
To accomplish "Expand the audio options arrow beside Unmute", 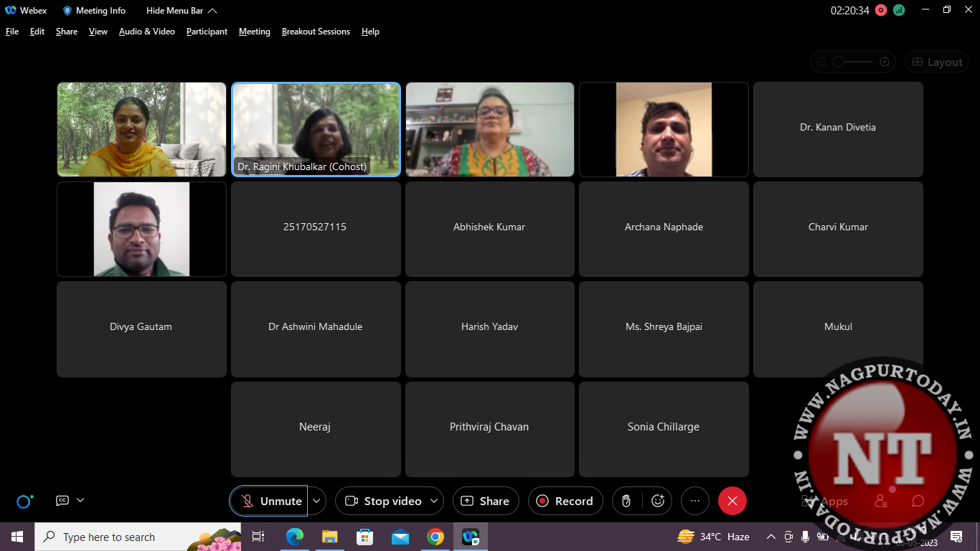I will (x=316, y=501).
